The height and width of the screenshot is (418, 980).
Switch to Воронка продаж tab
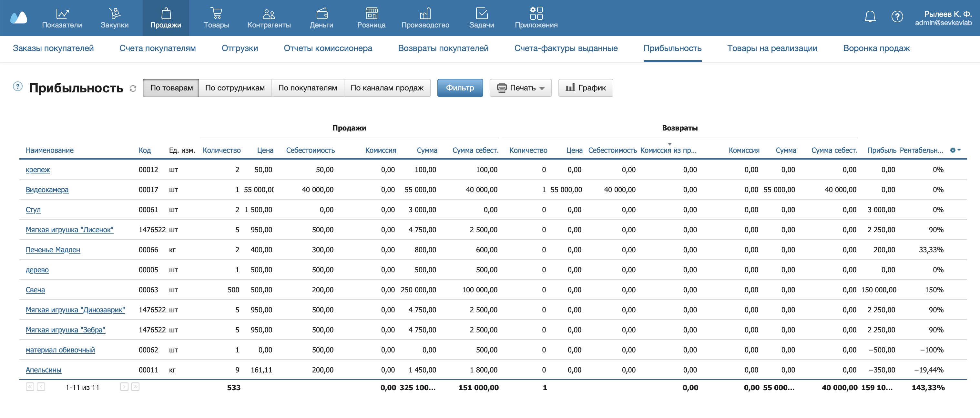876,48
